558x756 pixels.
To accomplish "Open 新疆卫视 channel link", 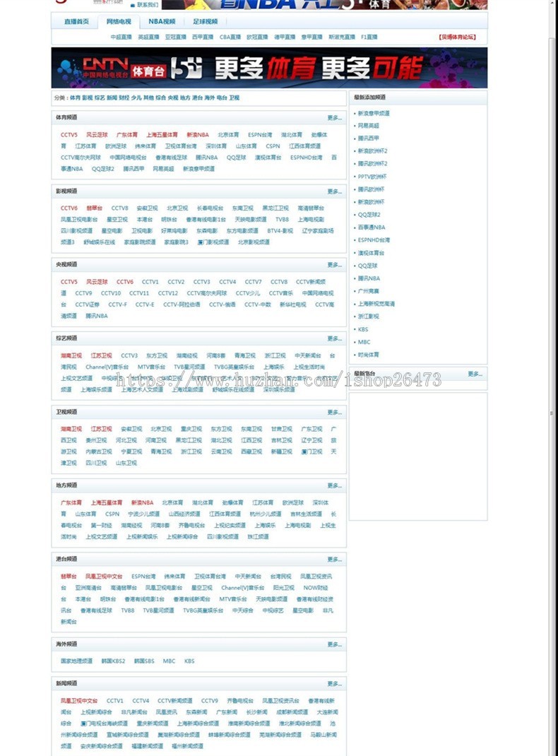I will pos(281,451).
